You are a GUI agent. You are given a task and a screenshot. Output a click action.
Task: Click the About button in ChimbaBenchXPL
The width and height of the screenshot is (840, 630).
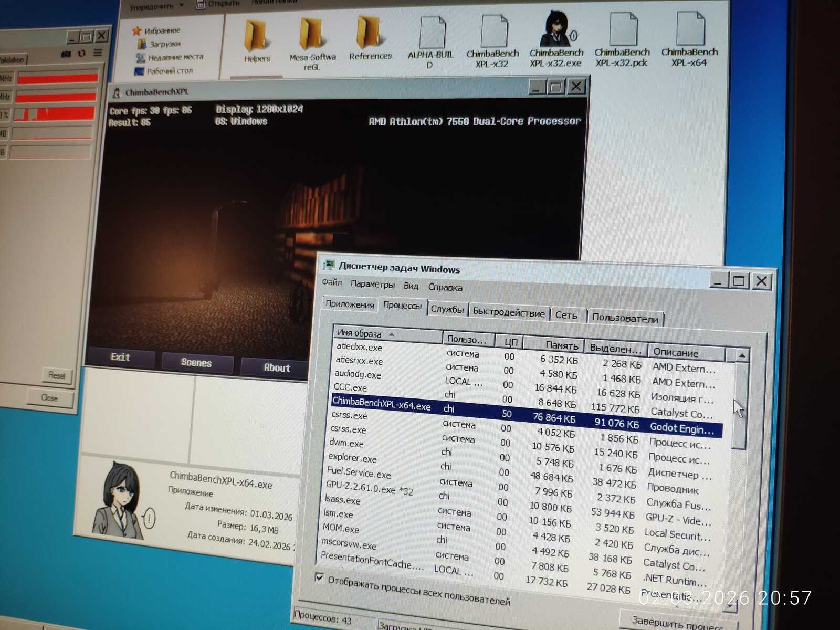pyautogui.click(x=276, y=367)
